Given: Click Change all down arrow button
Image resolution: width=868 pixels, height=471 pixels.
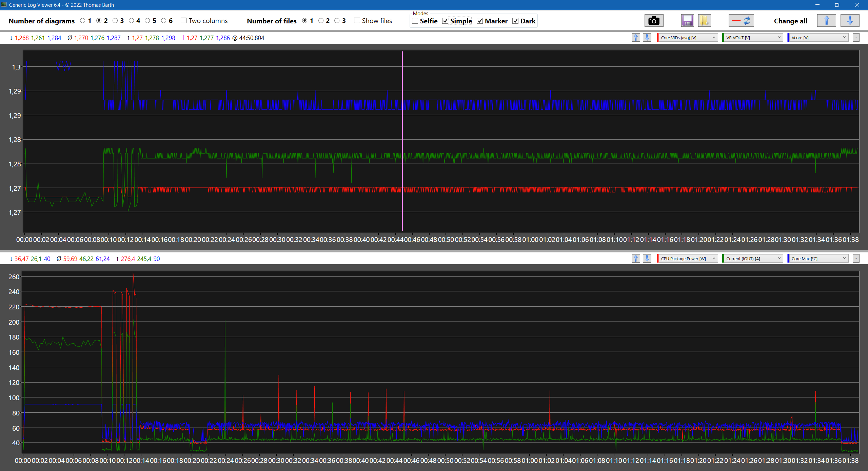Looking at the screenshot, I should point(850,21).
